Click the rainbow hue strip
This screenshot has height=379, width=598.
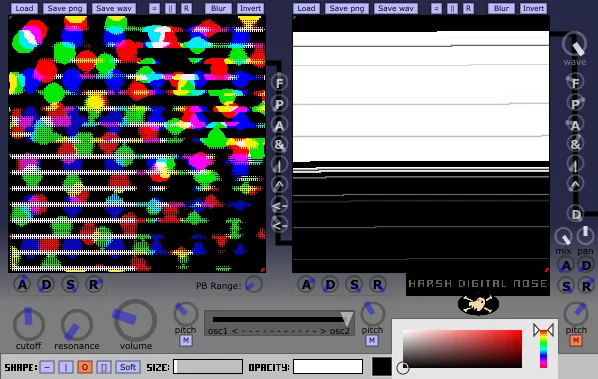pos(543,349)
